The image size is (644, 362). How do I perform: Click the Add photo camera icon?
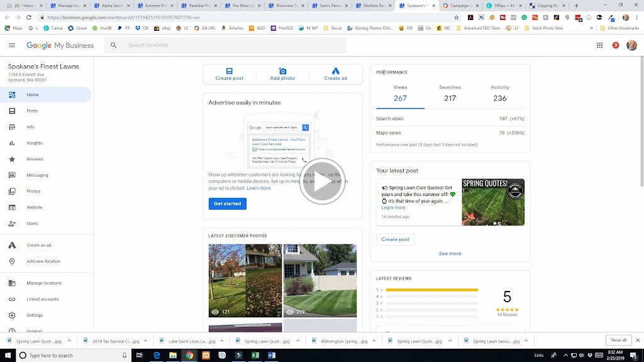click(282, 71)
